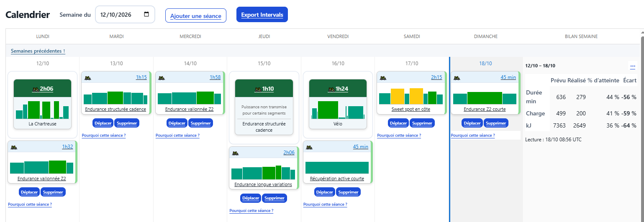Click Déplacer for Récupération active courte
Screen dimensions: 644x222
pyautogui.click(x=324, y=192)
